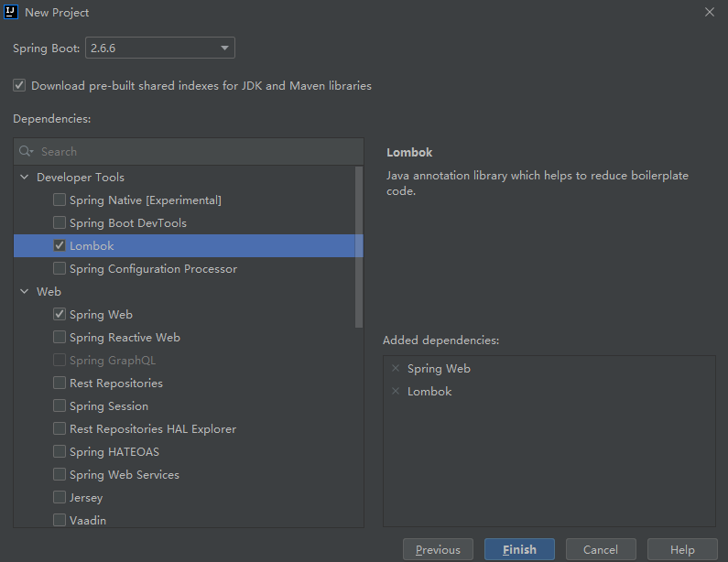Remove Lombok from added dependencies
728x562 pixels.
pyautogui.click(x=396, y=391)
